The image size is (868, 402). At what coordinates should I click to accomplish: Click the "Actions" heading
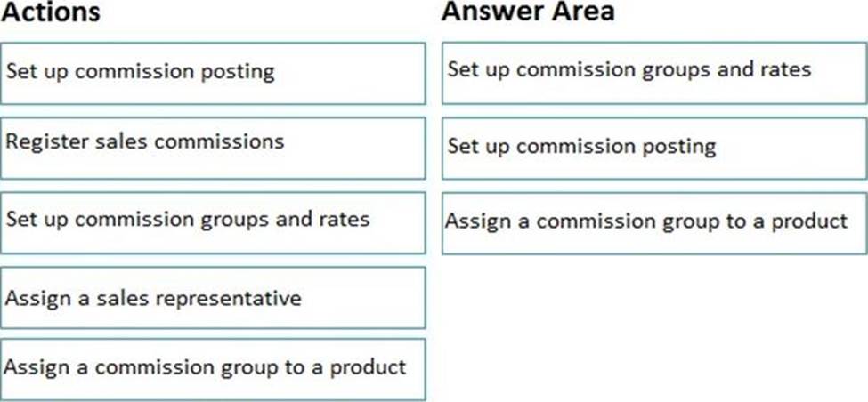pos(51,12)
